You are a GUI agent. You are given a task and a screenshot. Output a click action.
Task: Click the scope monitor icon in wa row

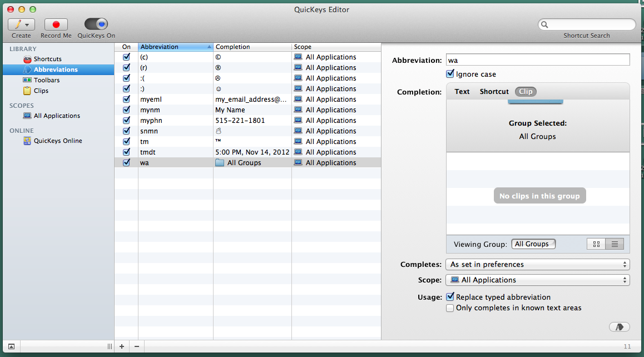[x=298, y=163]
